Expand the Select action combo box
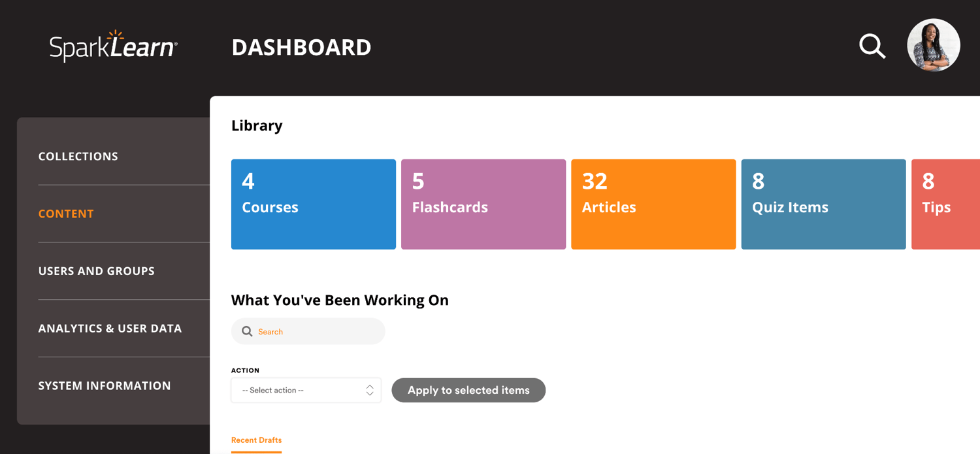The image size is (980, 454). [x=306, y=390]
